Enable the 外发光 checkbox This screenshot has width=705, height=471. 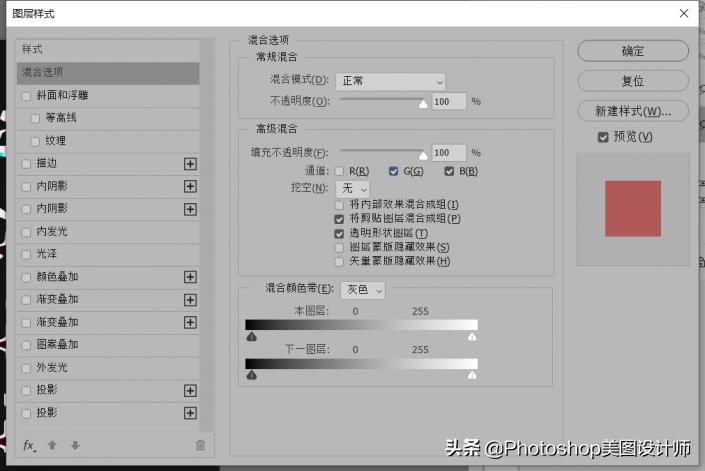coord(26,368)
